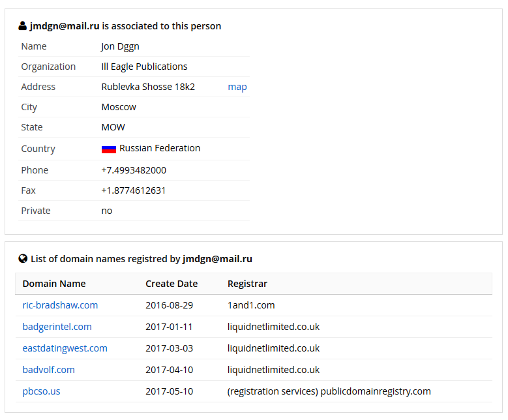Click the Jon Dggn name value
Image resolution: width=508 pixels, height=420 pixels.
click(120, 47)
